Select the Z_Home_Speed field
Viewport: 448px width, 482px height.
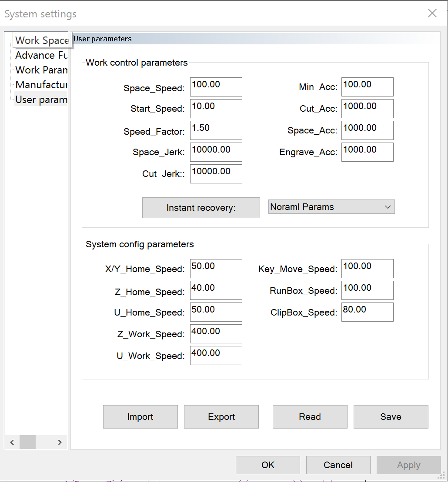coord(216,290)
